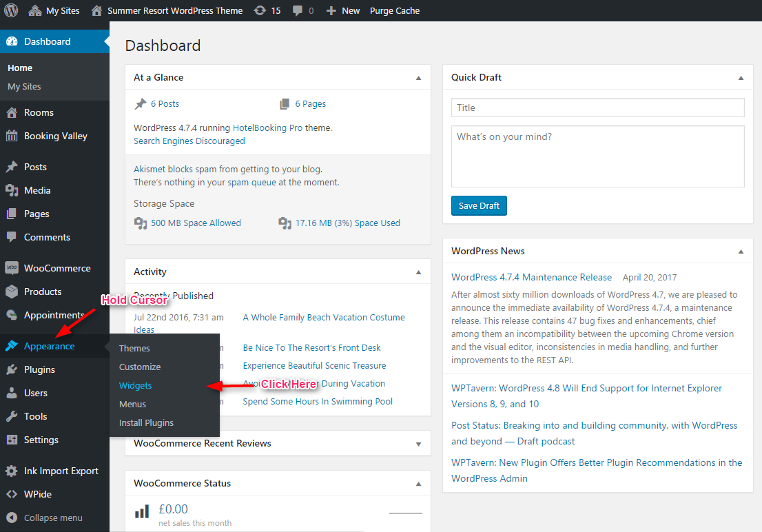Collapse the Quick Draft panel
This screenshot has width=762, height=532.
click(x=741, y=78)
